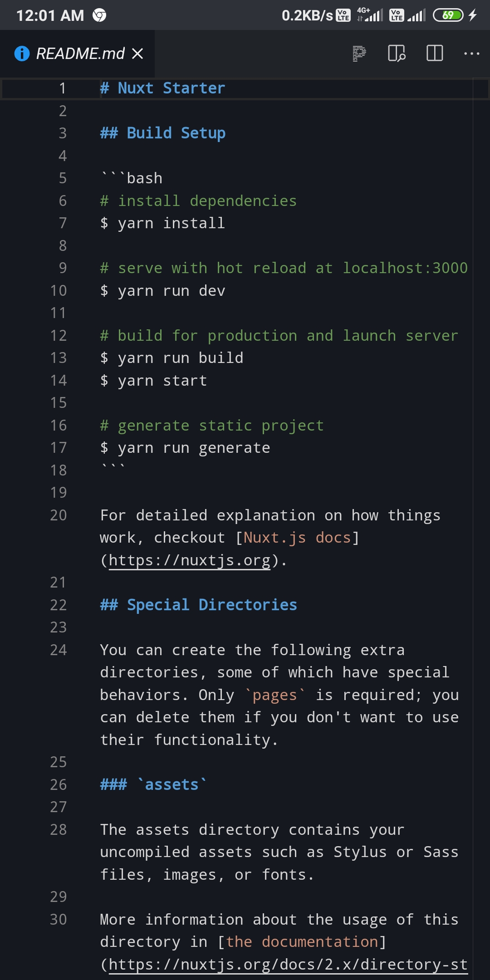
Task: Close the README.md tab
Action: (x=137, y=53)
